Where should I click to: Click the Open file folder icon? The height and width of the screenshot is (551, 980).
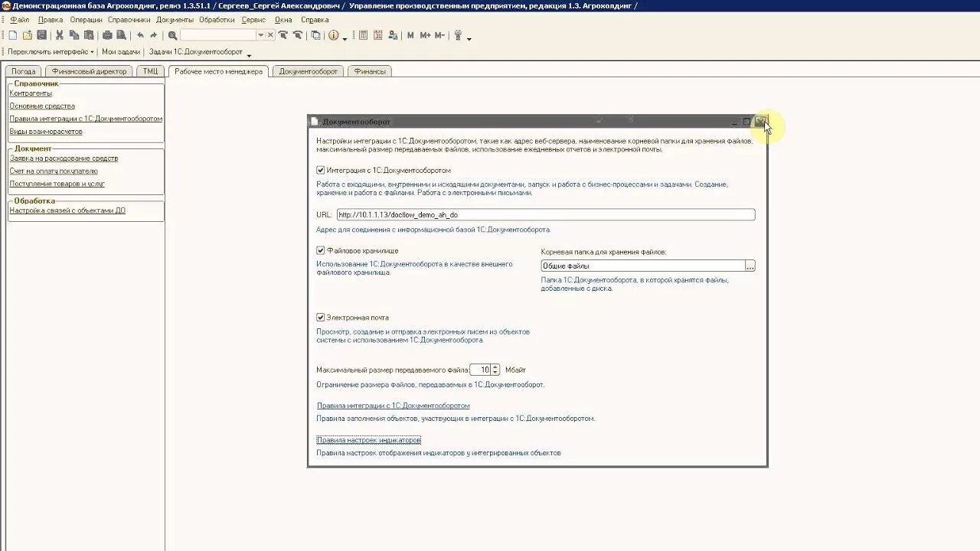click(x=27, y=35)
